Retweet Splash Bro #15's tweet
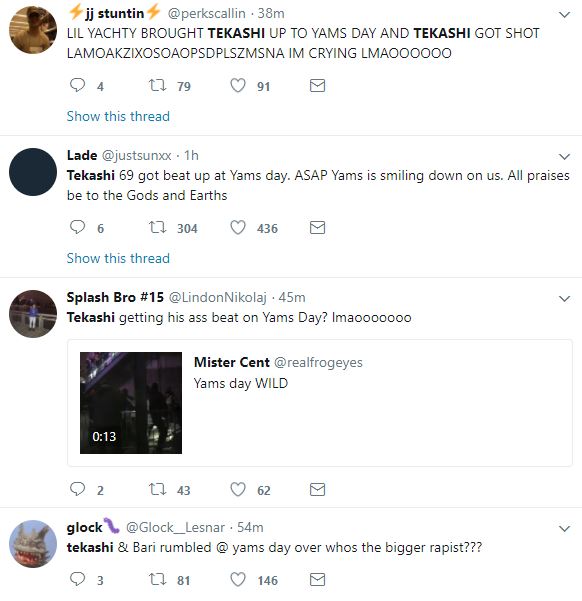 pyautogui.click(x=158, y=489)
